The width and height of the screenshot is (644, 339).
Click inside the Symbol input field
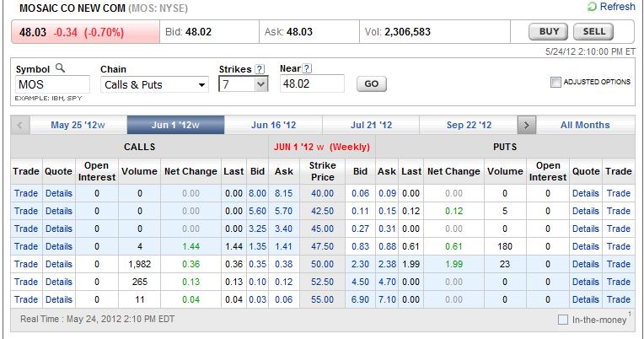(51, 84)
